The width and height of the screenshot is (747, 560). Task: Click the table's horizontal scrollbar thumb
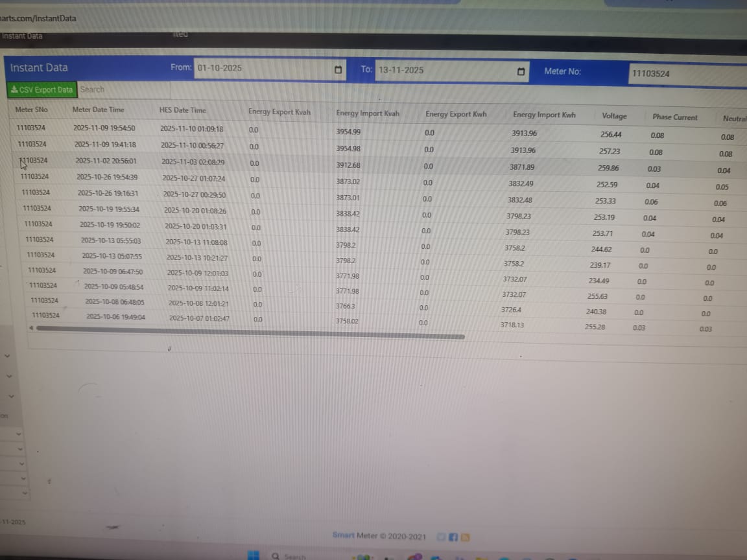tap(250, 332)
